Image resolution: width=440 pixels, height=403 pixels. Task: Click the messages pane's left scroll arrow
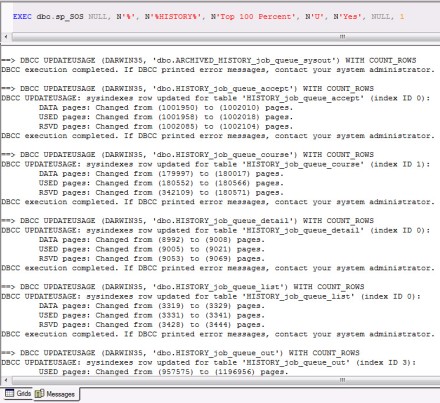click(x=6, y=380)
